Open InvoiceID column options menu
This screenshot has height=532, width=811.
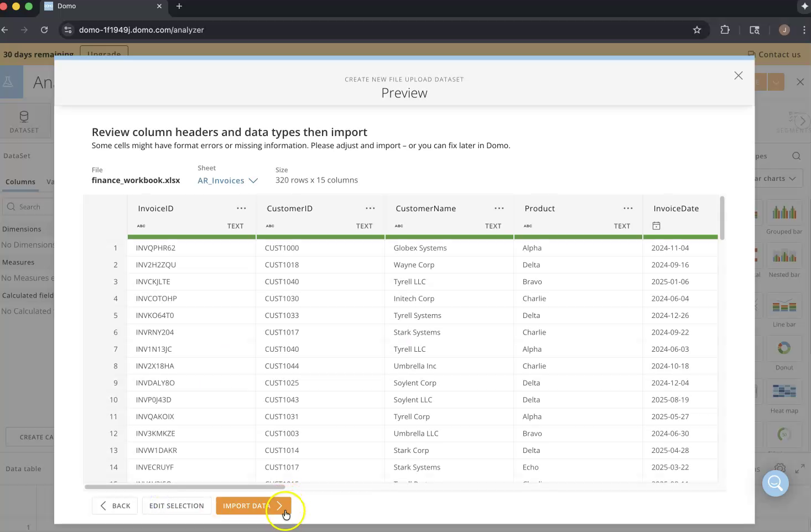click(241, 208)
